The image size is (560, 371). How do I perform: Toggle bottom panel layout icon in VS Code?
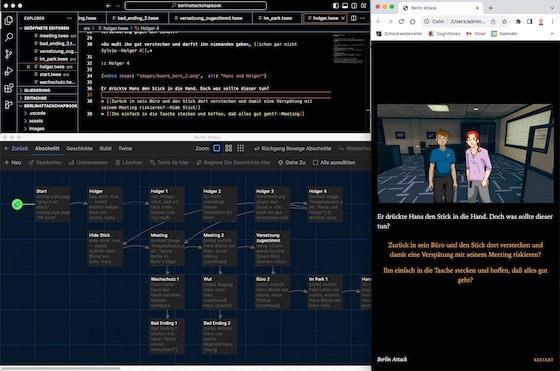(x=345, y=6)
